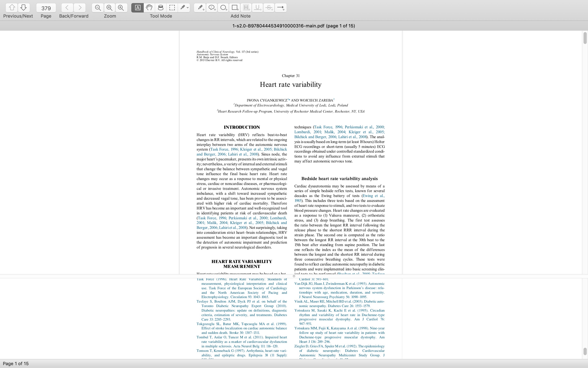The width and height of the screenshot is (588, 368).
Task: Click the Handbook of Clinical Neurology header line
Action: click(x=227, y=52)
